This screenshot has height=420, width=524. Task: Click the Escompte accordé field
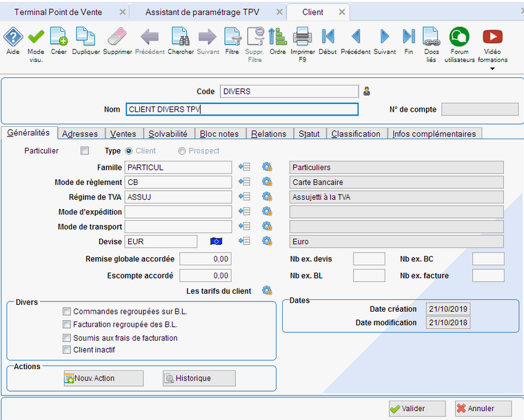coord(205,276)
